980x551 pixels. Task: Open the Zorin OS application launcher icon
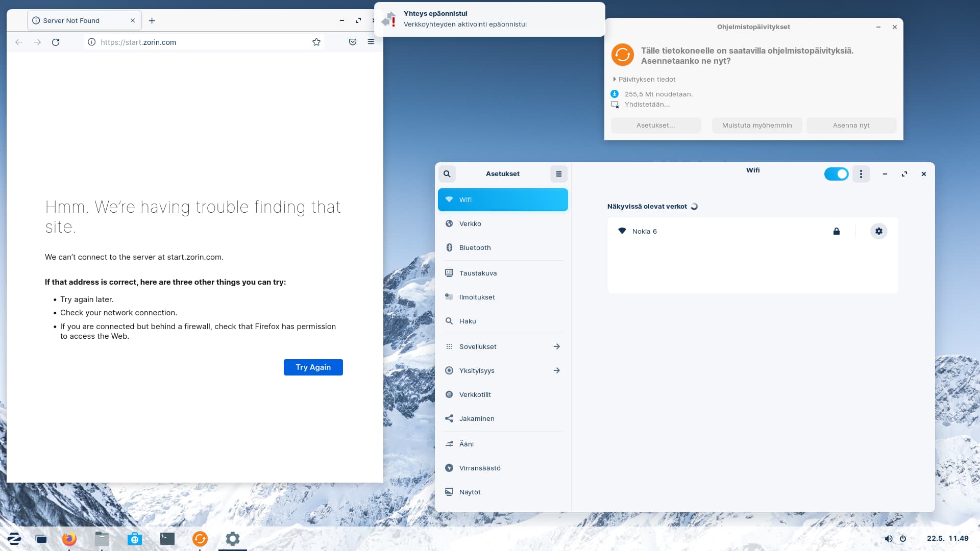(x=13, y=538)
